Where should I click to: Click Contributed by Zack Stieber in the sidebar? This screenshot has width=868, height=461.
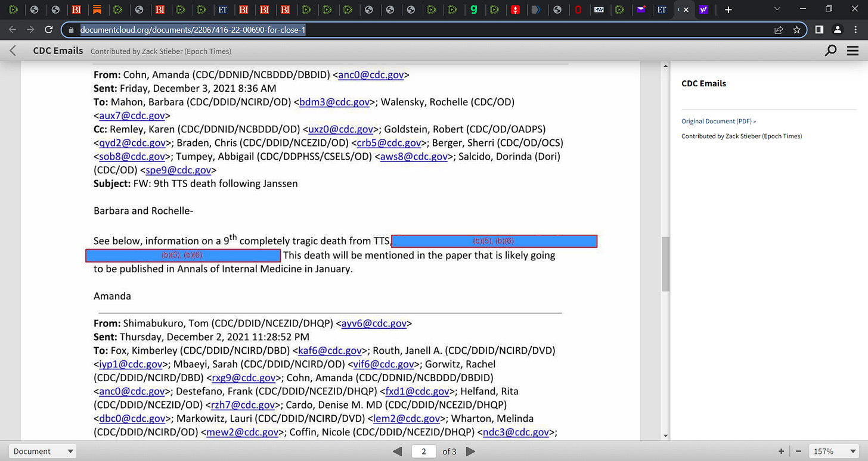[x=742, y=136]
